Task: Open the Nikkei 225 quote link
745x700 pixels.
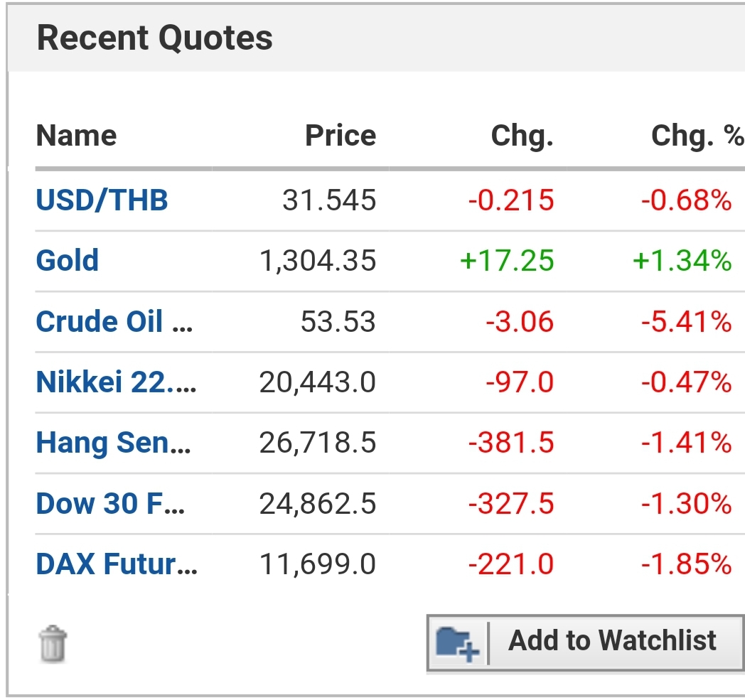Action: pyautogui.click(x=116, y=382)
